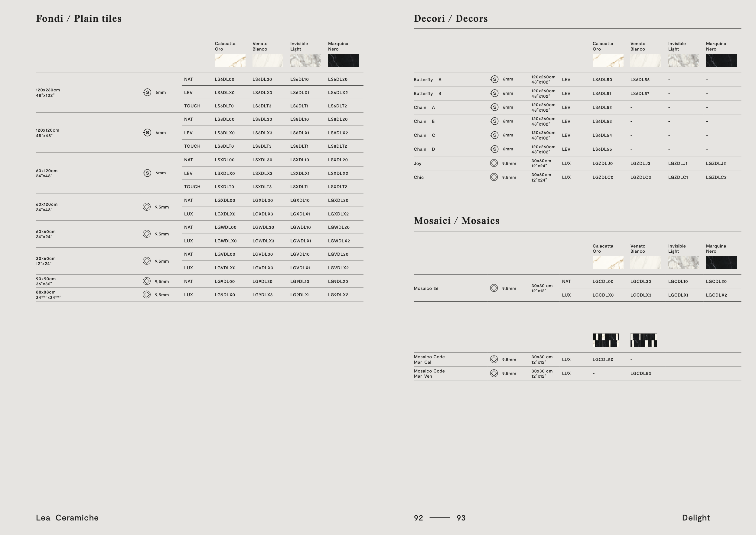Click product code LGCDL53
Image resolution: width=756 pixels, height=535 pixels.
coord(640,374)
